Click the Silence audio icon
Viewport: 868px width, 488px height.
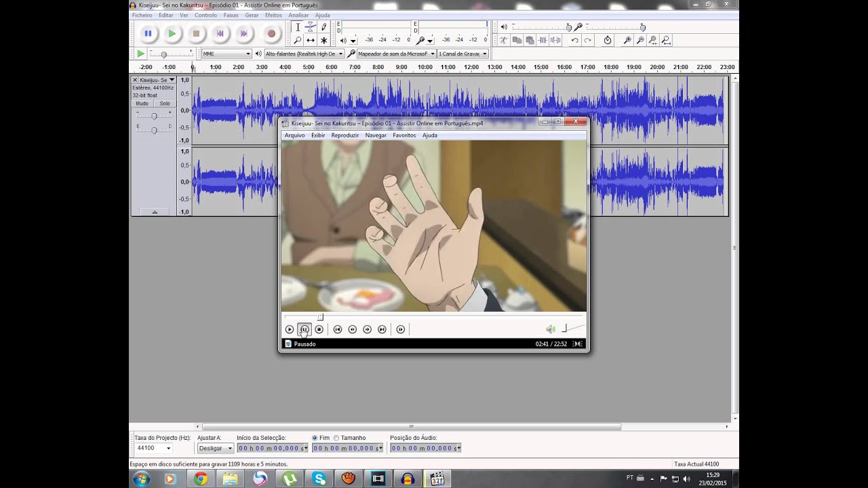pyautogui.click(x=555, y=41)
